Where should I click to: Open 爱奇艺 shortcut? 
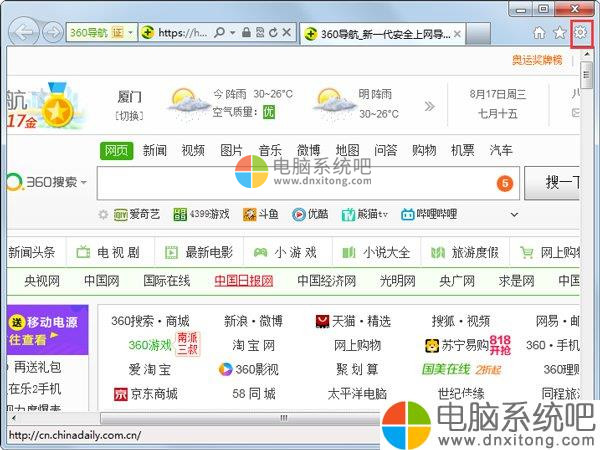(137, 214)
